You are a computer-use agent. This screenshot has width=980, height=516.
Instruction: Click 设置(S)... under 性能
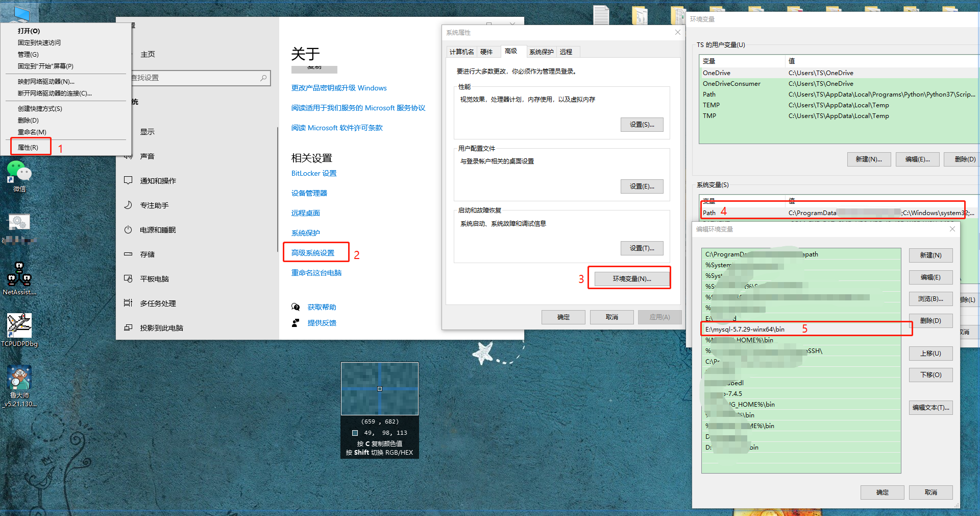point(642,125)
